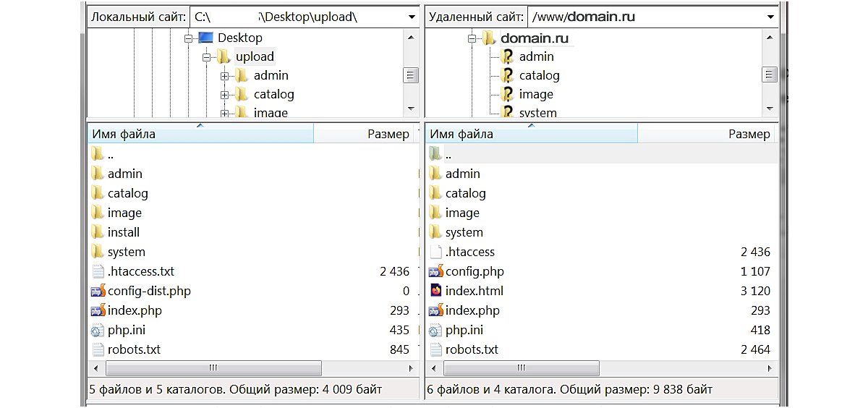Click the parent directory folder icon in remote list
The height and width of the screenshot is (408, 868).
coord(435,154)
